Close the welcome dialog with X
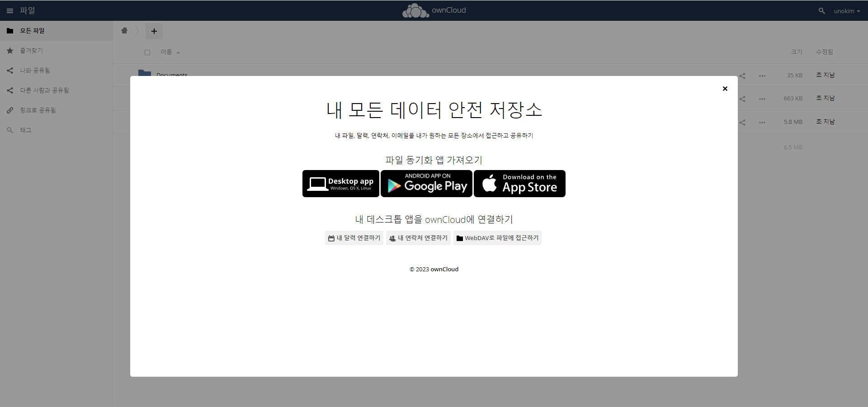The height and width of the screenshot is (407, 868). coord(725,89)
